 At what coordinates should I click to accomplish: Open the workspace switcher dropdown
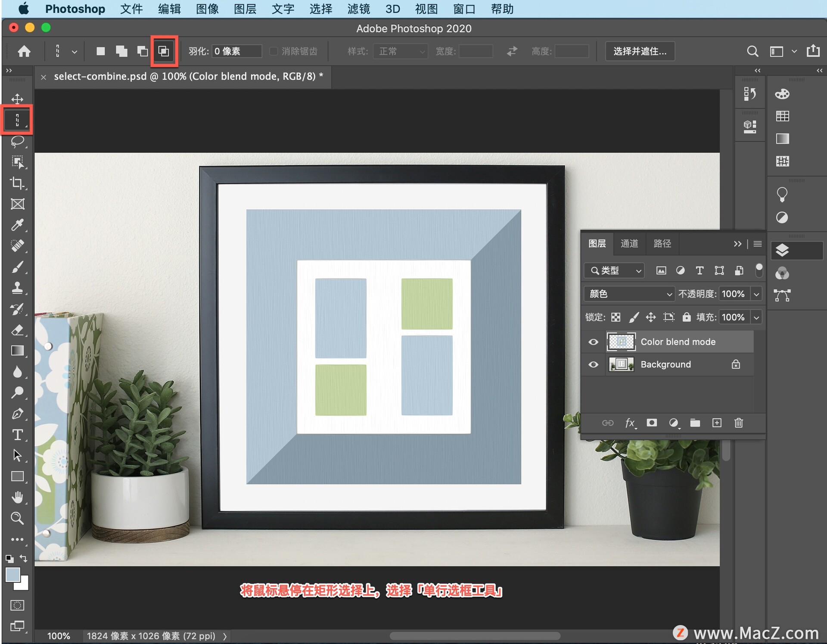click(x=794, y=51)
